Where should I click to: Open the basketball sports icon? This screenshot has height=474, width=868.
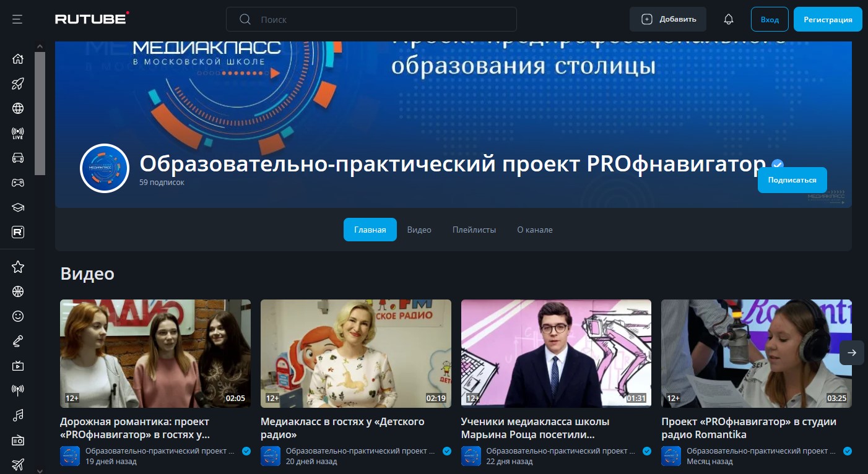tap(18, 291)
